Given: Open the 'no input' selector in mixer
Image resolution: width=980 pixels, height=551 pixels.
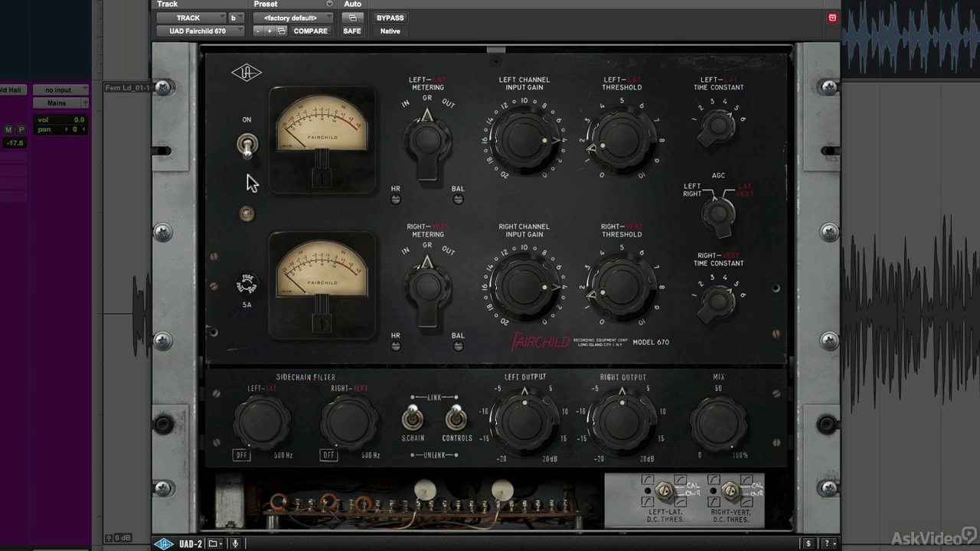Looking at the screenshot, I should tap(60, 90).
